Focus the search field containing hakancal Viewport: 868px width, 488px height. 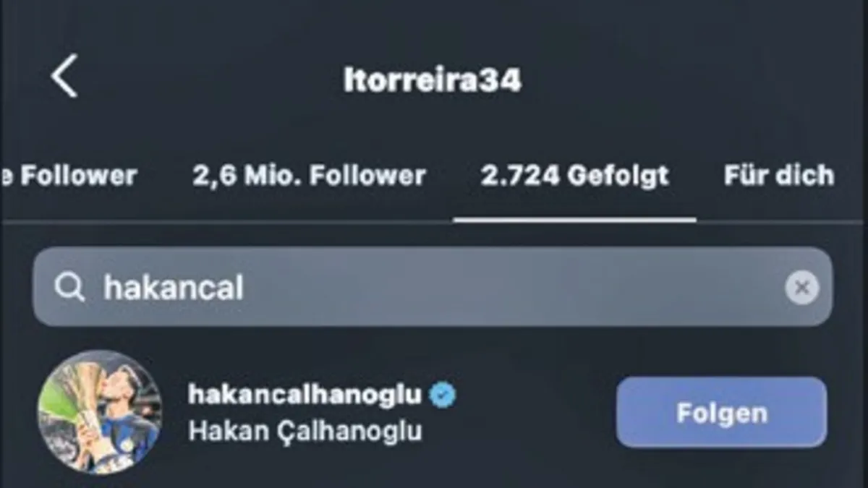coord(433,287)
